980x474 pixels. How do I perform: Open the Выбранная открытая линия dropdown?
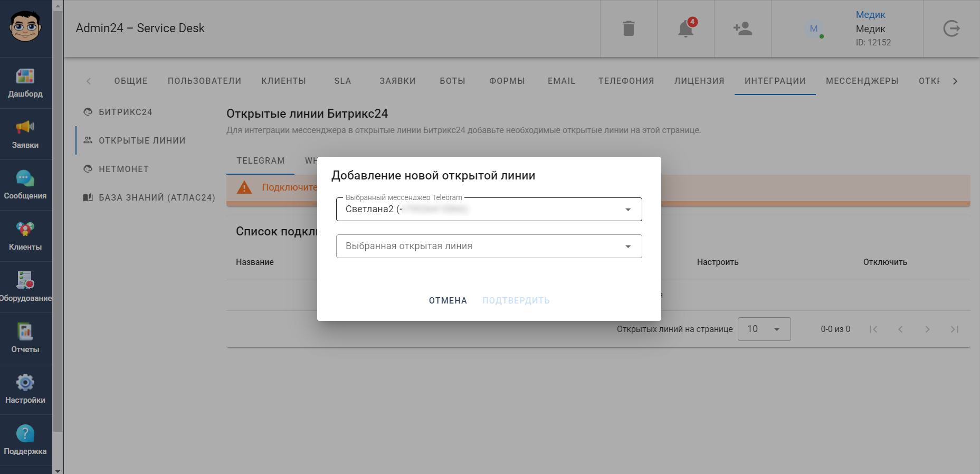[489, 247]
